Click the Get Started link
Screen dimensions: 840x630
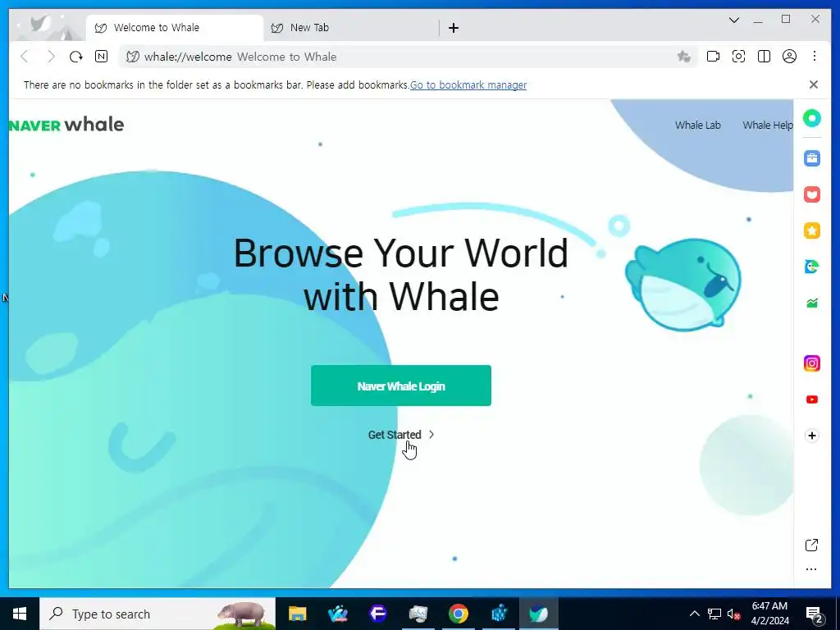pyautogui.click(x=400, y=435)
